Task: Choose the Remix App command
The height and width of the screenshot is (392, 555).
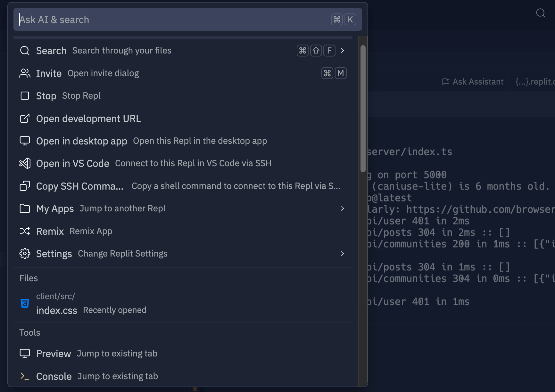Action: (183, 231)
